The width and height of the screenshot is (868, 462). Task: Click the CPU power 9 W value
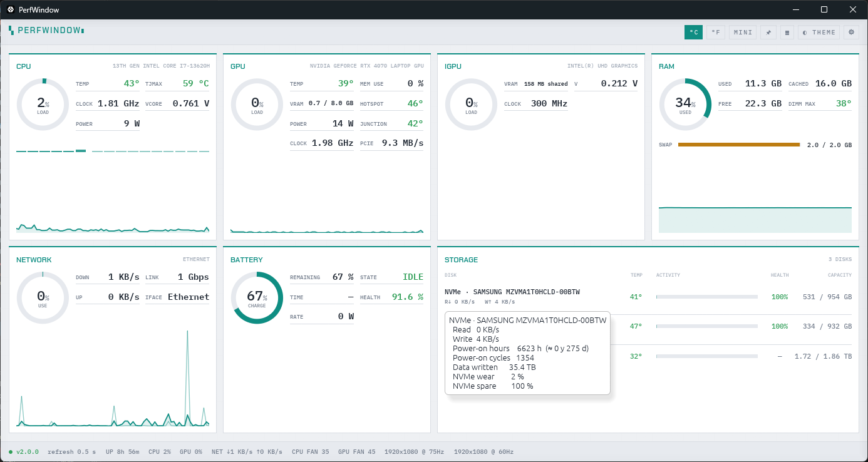click(x=132, y=123)
